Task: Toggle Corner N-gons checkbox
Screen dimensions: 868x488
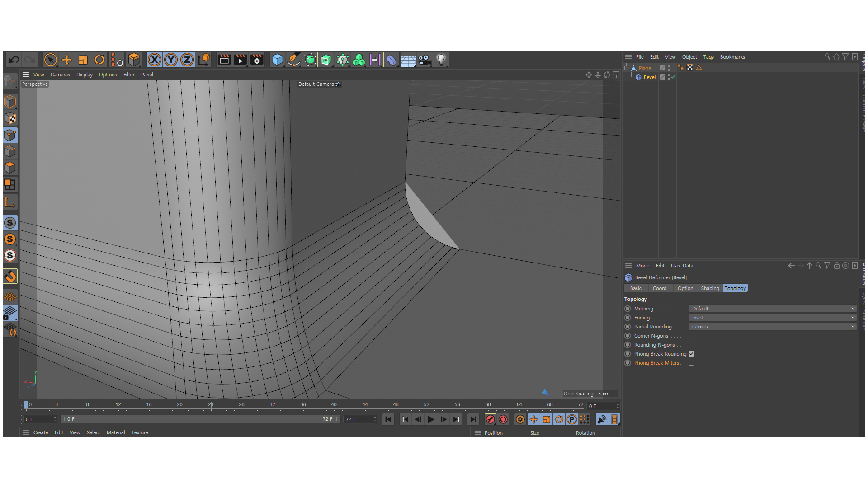Action: [x=692, y=335]
